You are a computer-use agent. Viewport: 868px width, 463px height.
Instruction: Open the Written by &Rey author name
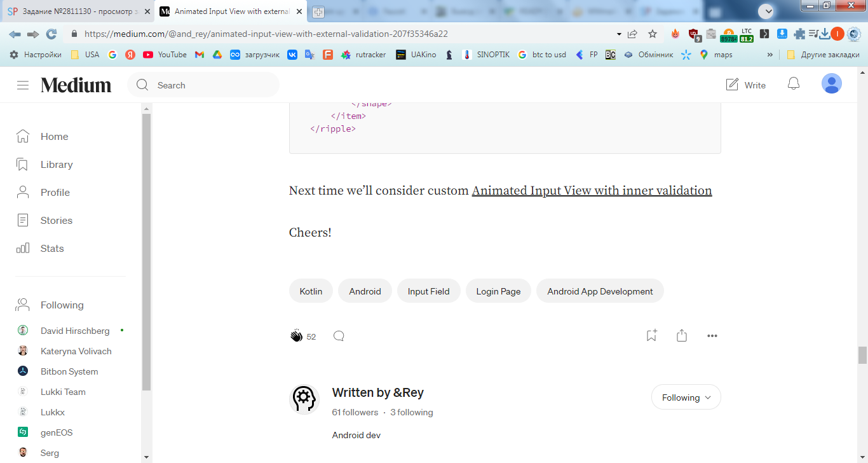point(378,392)
